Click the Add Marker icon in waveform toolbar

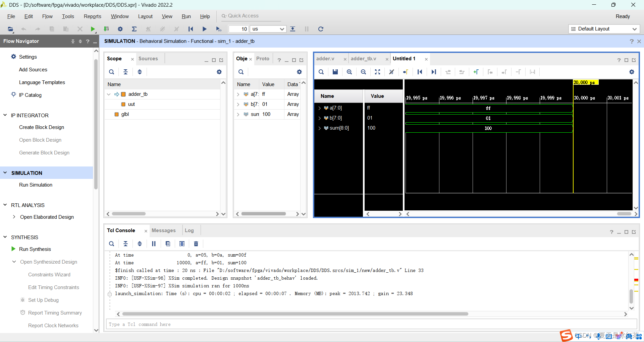476,72
